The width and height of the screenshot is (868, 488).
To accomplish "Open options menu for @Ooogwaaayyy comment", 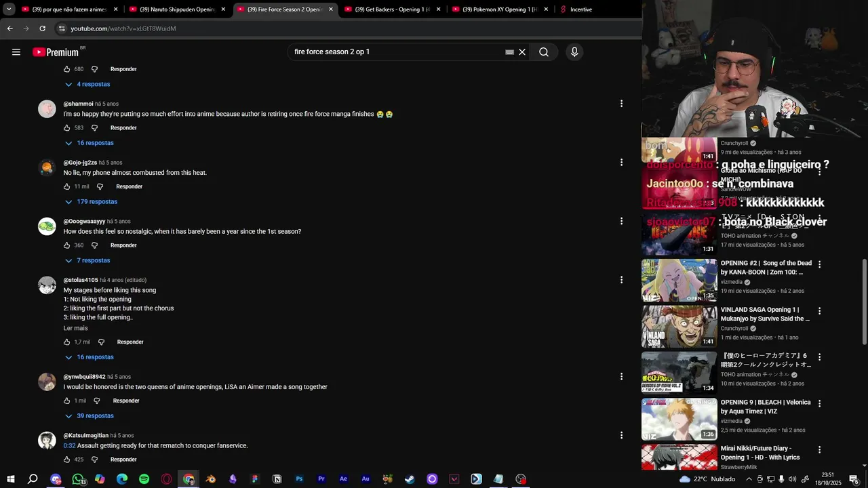I will [x=621, y=221].
